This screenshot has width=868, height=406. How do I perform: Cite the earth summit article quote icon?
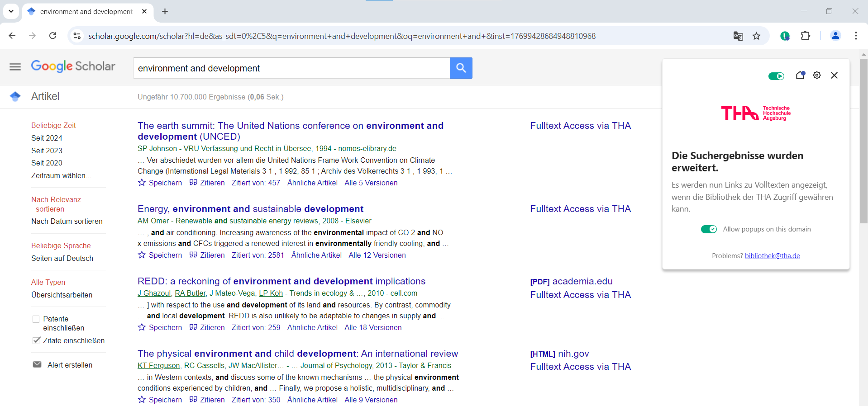[x=193, y=183]
